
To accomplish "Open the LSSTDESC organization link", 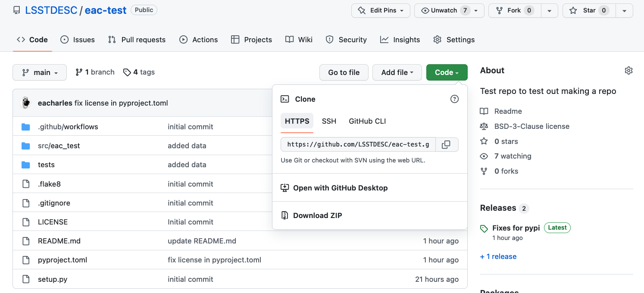I will point(51,10).
